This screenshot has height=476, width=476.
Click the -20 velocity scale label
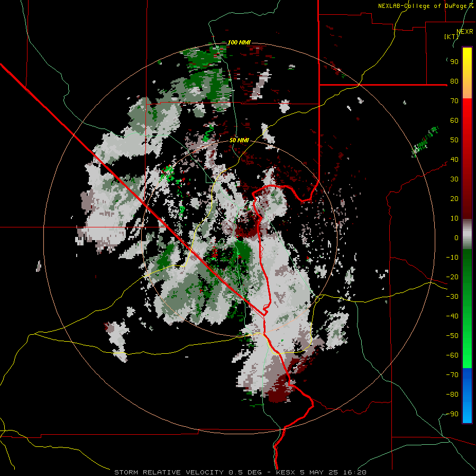point(452,277)
